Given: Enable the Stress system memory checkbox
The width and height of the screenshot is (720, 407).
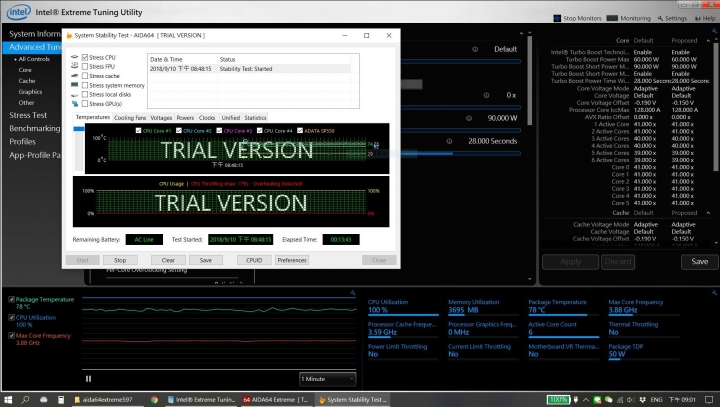Looking at the screenshot, I should (x=85, y=85).
